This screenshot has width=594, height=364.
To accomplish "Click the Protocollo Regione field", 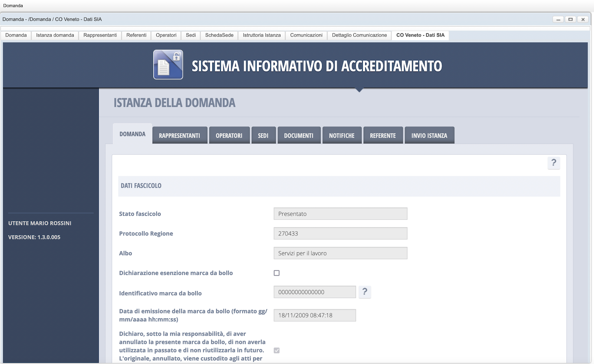I will [340, 233].
